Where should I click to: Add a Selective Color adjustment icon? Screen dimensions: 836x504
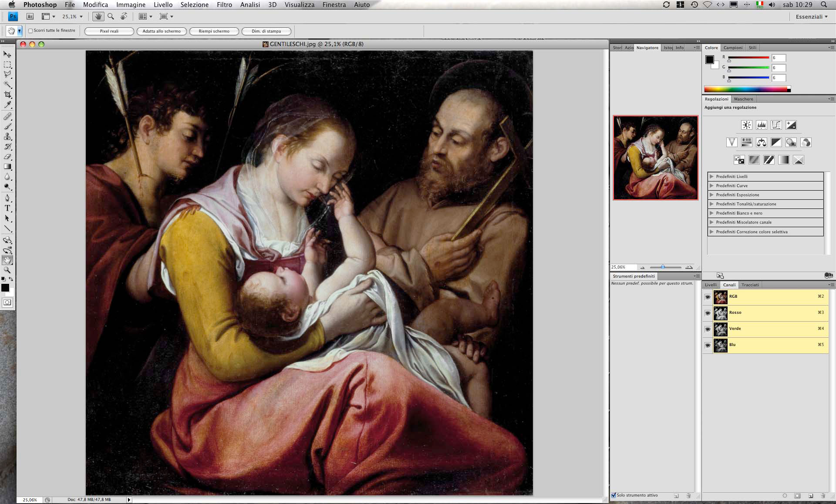pos(798,160)
